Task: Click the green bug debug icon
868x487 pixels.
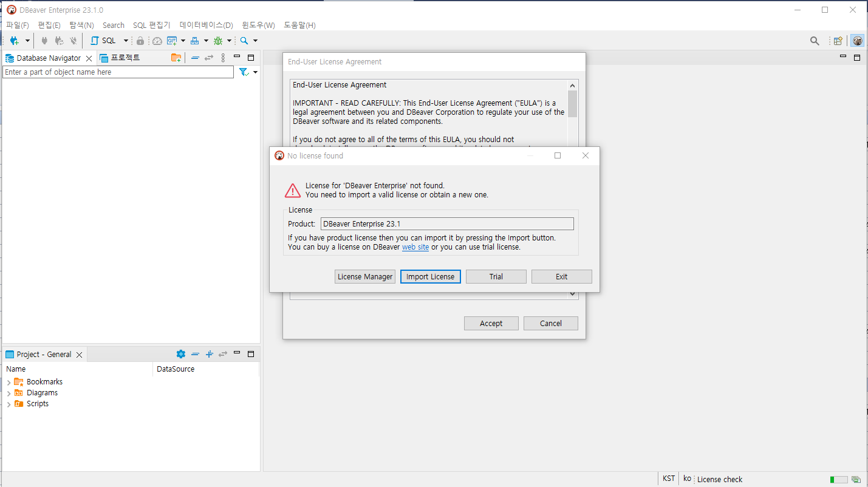Action: [218, 41]
